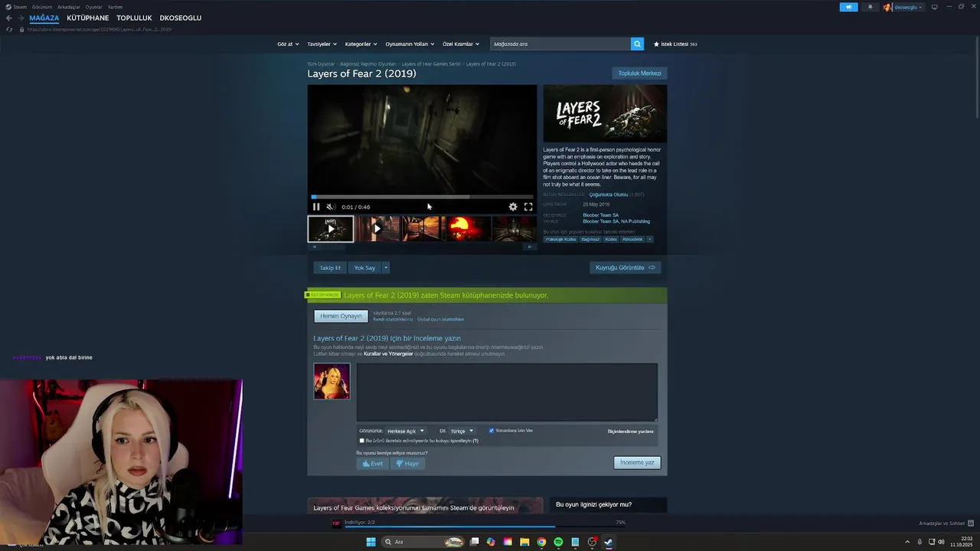Focus the 'Mağazada ara' search field

[560, 44]
